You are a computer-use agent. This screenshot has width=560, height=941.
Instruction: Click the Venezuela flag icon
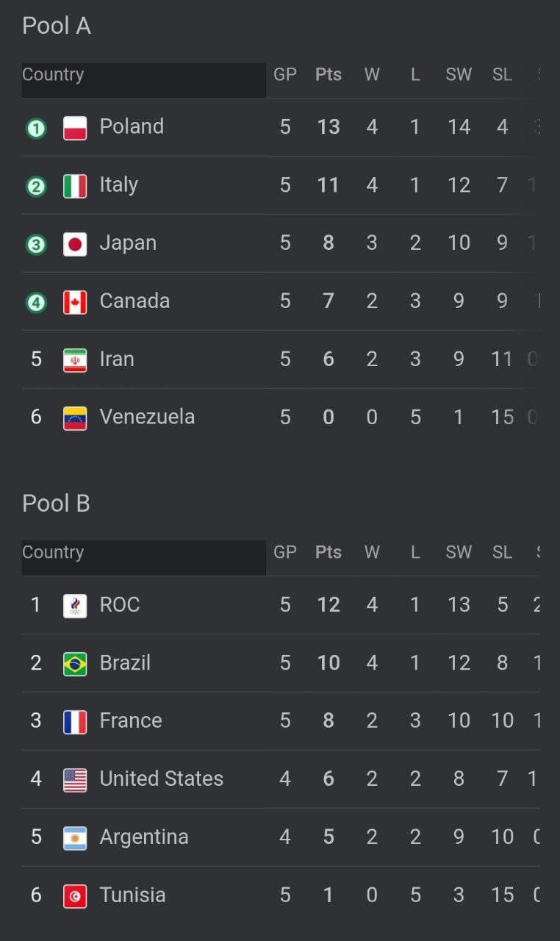pyautogui.click(x=75, y=418)
